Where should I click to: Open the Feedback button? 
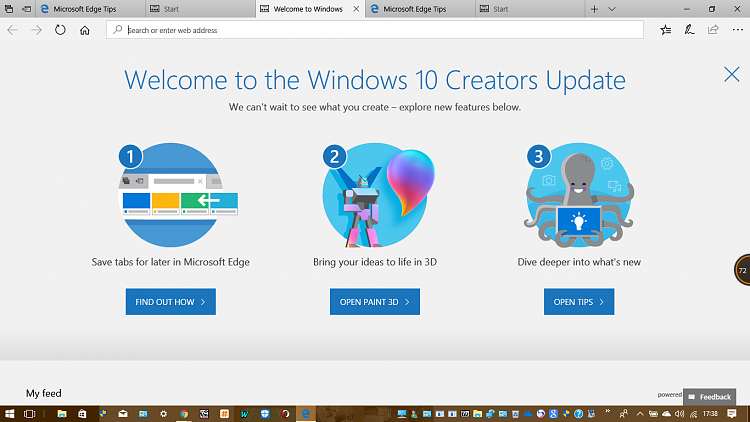pos(710,397)
